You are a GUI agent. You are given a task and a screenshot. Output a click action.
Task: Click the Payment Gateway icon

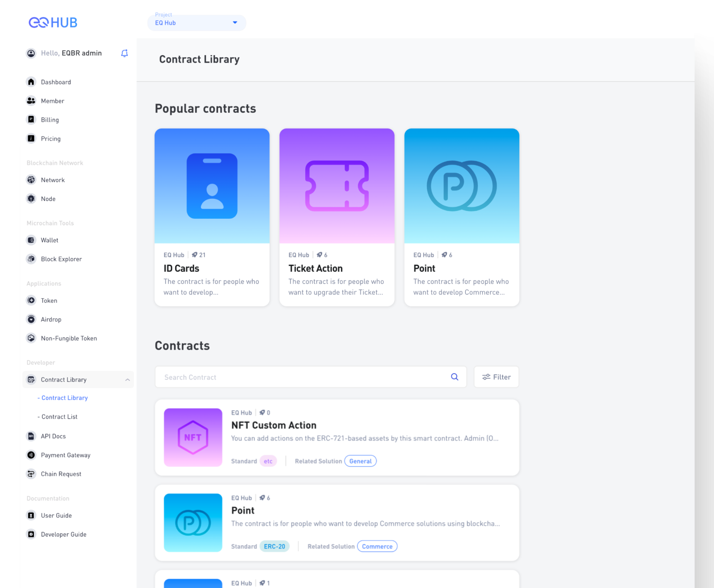[31, 455]
